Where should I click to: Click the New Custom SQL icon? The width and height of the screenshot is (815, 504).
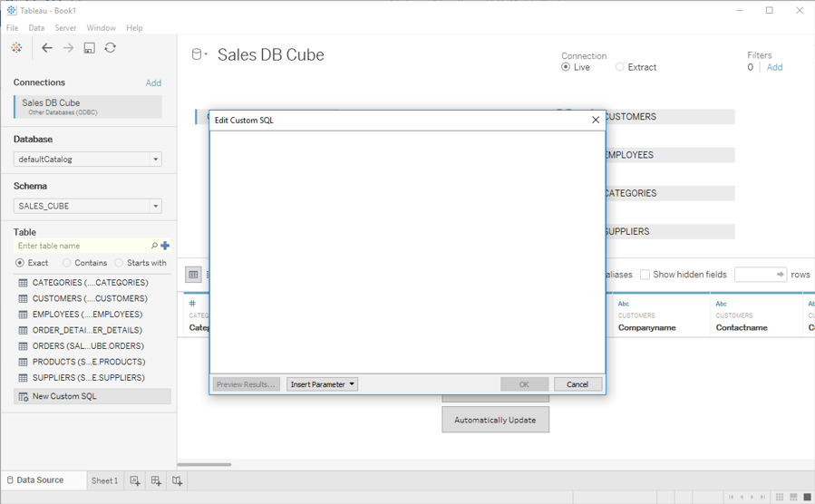pyautogui.click(x=23, y=396)
